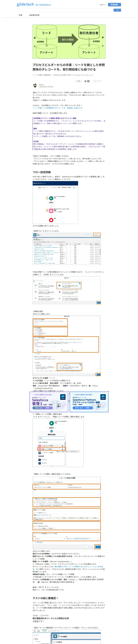Click the article header illustration image
Viewport: 138px width, 644px height.
tap(69, 42)
